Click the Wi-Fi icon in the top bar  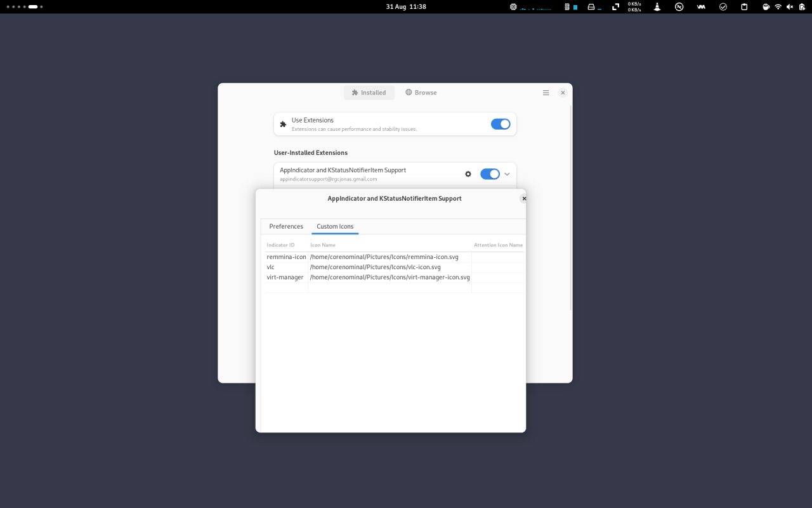tap(778, 6)
